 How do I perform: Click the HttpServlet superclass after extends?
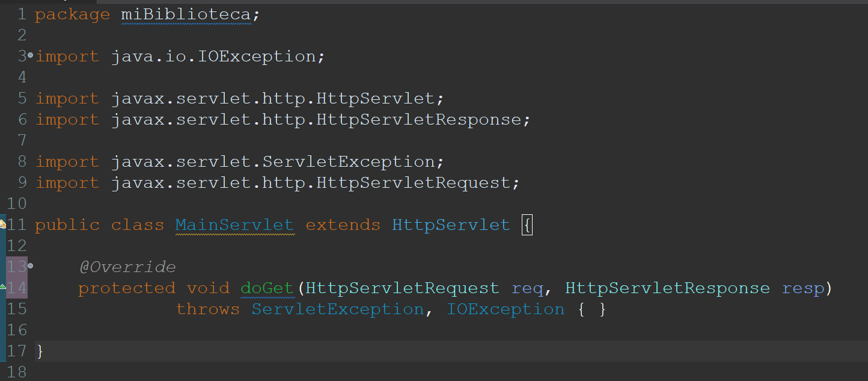tap(451, 225)
